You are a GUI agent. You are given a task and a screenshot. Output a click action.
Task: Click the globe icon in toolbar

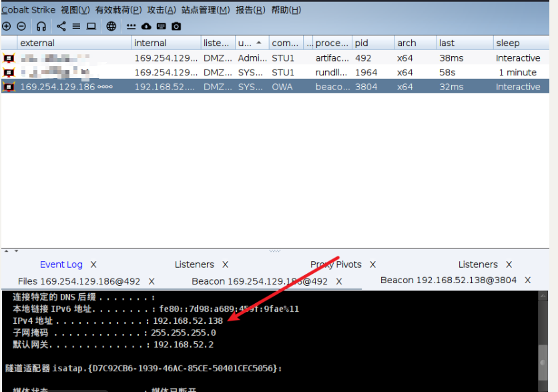click(x=111, y=26)
